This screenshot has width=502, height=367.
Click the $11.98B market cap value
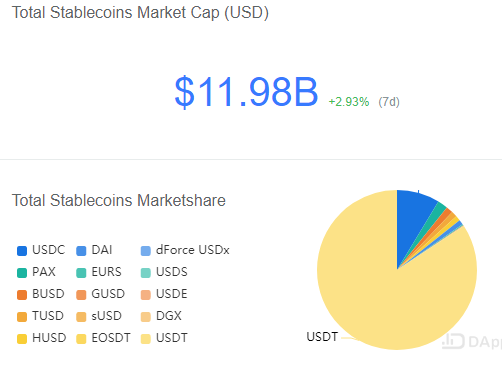coord(246,92)
